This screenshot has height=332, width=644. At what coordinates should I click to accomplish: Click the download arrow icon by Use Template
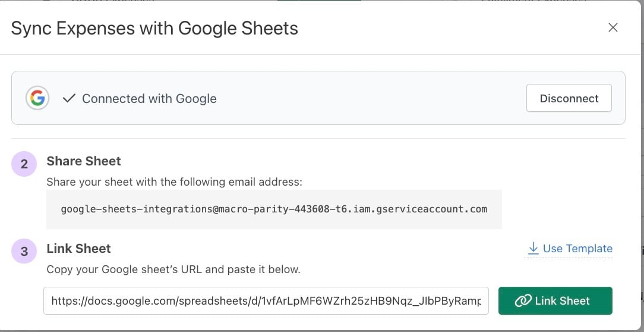click(533, 248)
